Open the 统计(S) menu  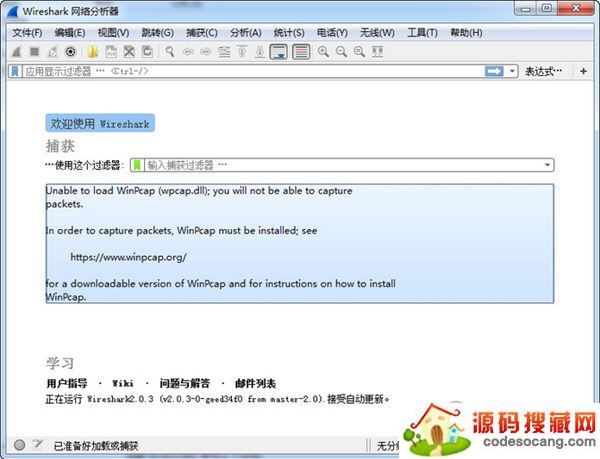289,33
